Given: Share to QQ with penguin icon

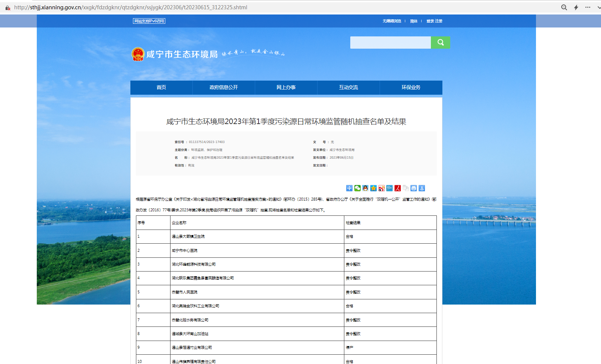Looking at the screenshot, I should [366, 188].
